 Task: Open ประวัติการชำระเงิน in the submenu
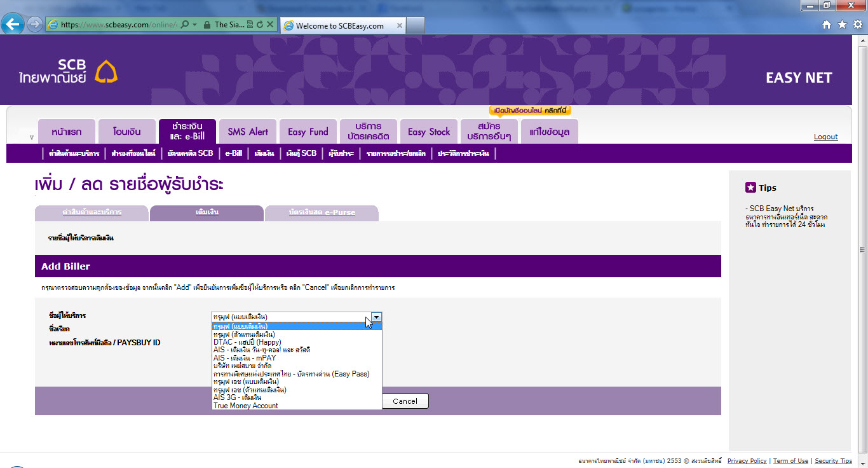pos(463,153)
